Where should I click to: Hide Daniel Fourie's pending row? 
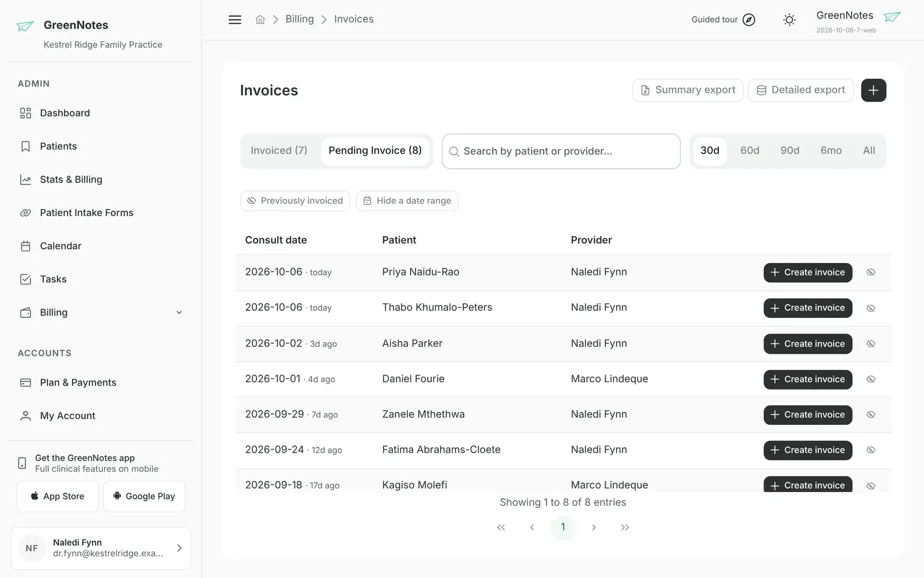pos(871,379)
